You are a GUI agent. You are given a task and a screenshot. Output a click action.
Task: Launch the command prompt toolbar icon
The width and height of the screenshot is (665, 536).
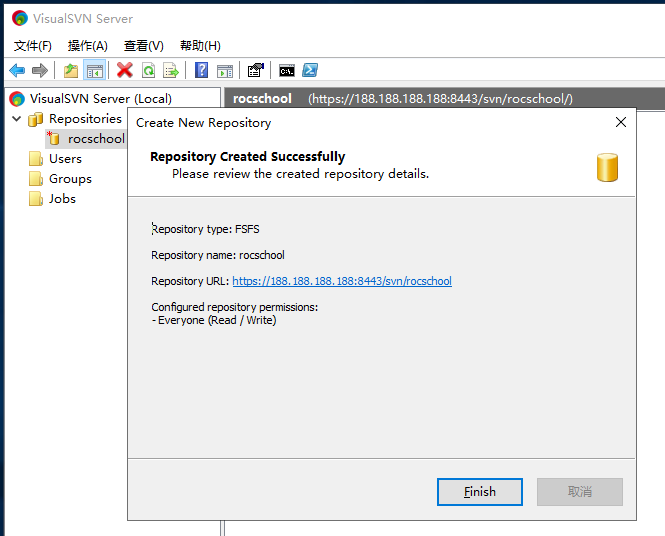click(287, 70)
